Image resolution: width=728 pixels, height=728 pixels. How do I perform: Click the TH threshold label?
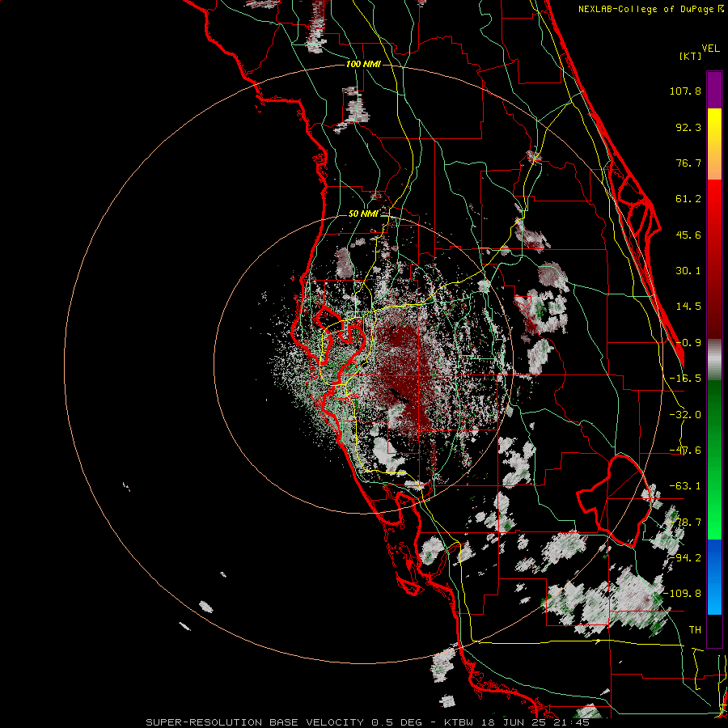pos(695,629)
